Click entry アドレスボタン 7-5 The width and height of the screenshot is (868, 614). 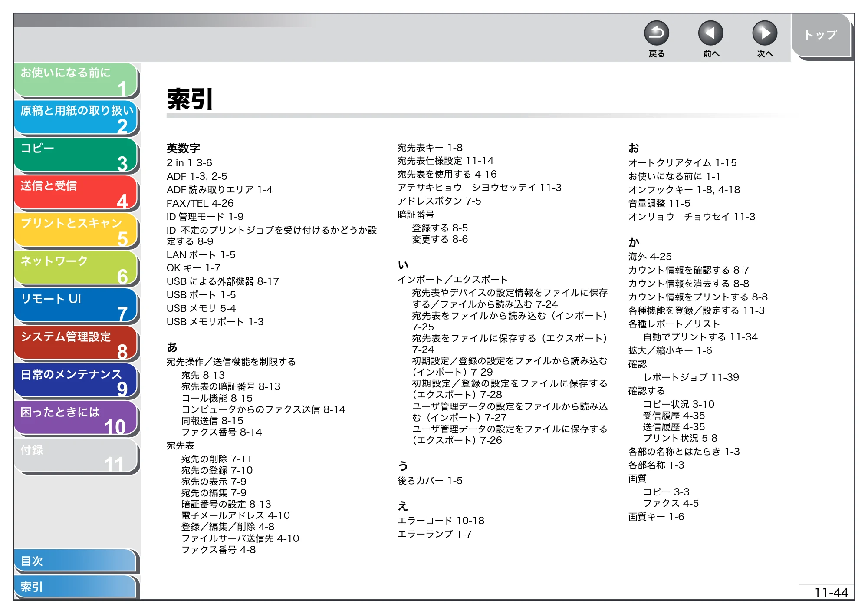[439, 201]
